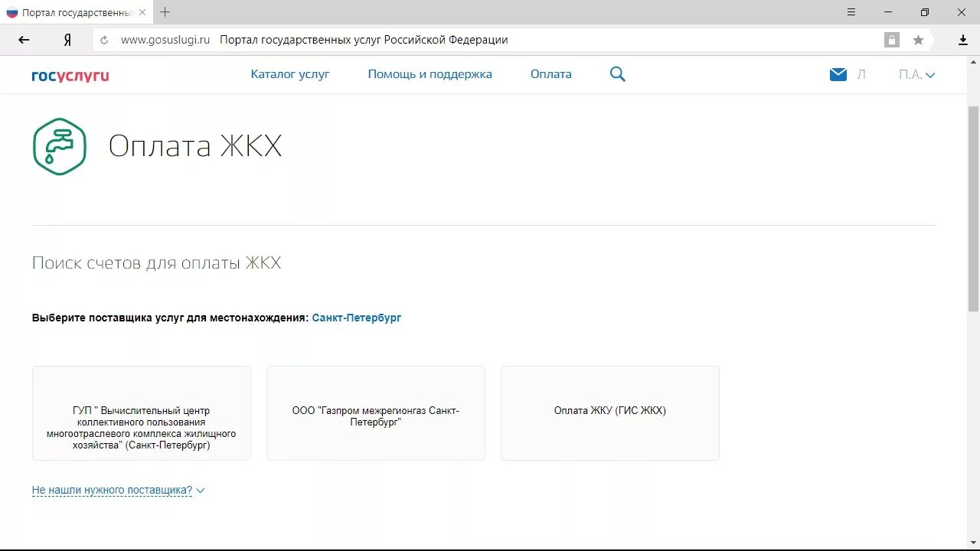Open the П.А. user profile dropdown
This screenshot has width=980, height=551.
917,74
